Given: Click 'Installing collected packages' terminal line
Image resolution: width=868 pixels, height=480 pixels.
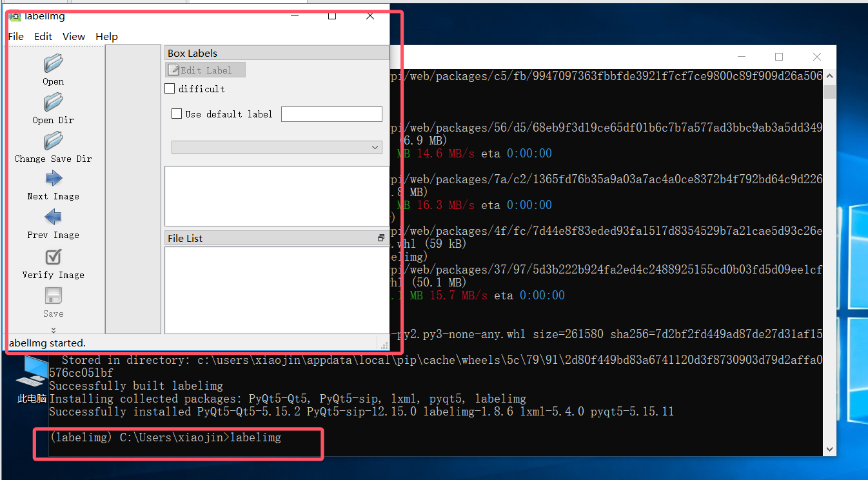Looking at the screenshot, I should click(x=288, y=399).
